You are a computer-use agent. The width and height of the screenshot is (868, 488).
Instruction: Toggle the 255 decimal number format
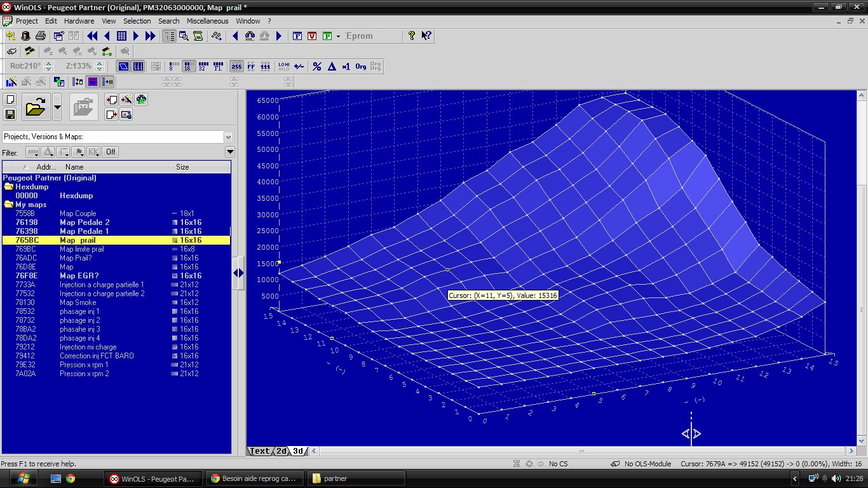pos(236,66)
